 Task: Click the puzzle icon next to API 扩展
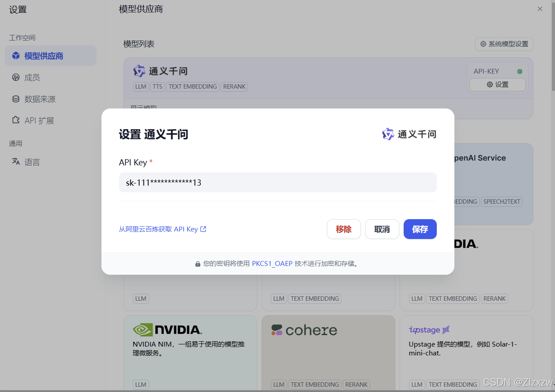(x=16, y=120)
